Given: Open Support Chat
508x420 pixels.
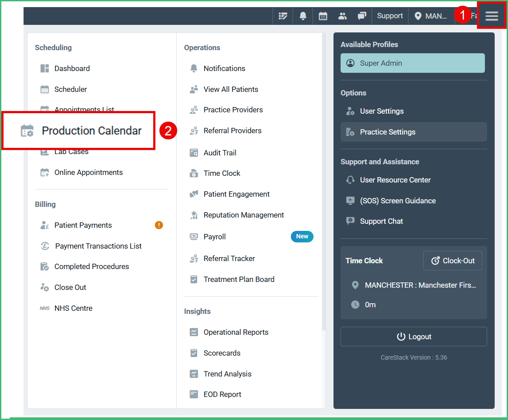Looking at the screenshot, I should 381,221.
